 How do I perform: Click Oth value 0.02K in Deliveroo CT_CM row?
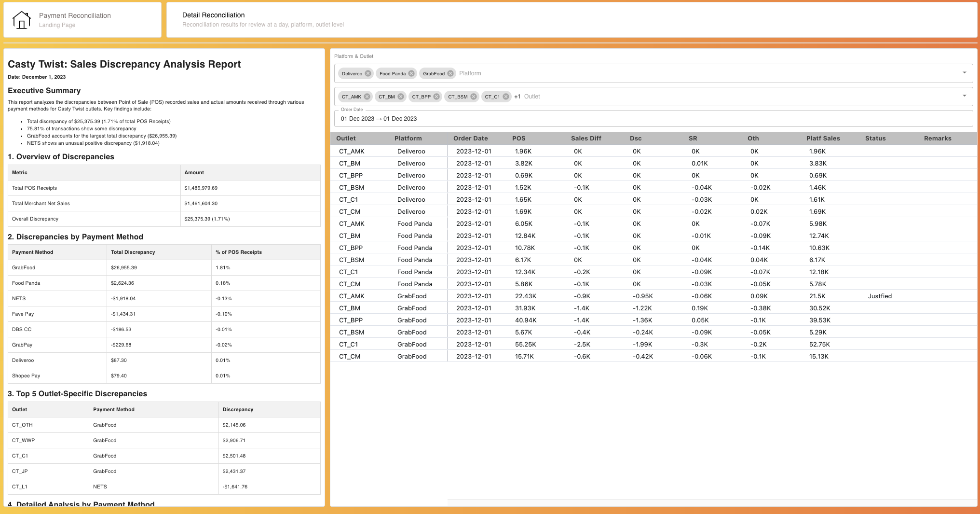[x=759, y=212]
